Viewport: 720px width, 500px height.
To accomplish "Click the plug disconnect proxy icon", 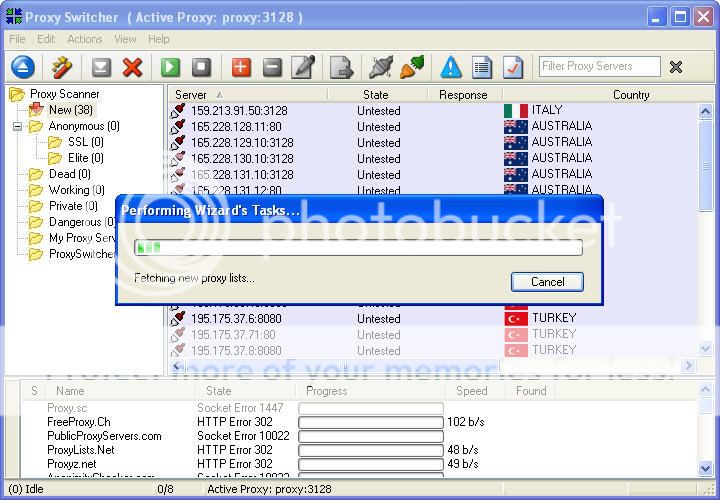I will pos(380,67).
